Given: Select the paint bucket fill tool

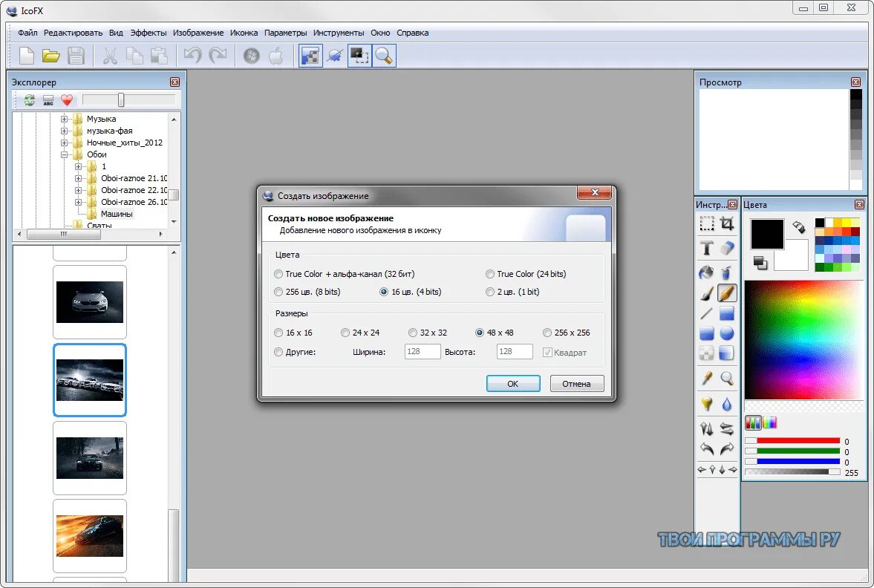Looking at the screenshot, I should click(x=707, y=272).
